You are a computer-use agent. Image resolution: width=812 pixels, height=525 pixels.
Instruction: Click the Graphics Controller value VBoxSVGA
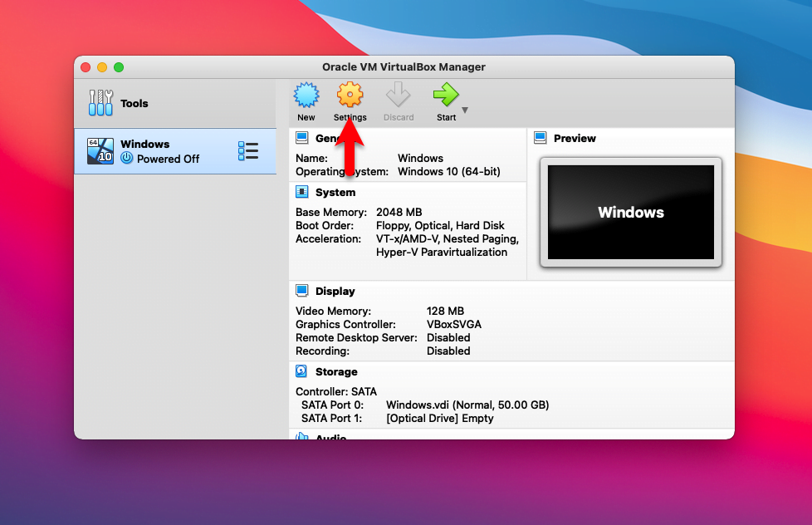pyautogui.click(x=454, y=325)
